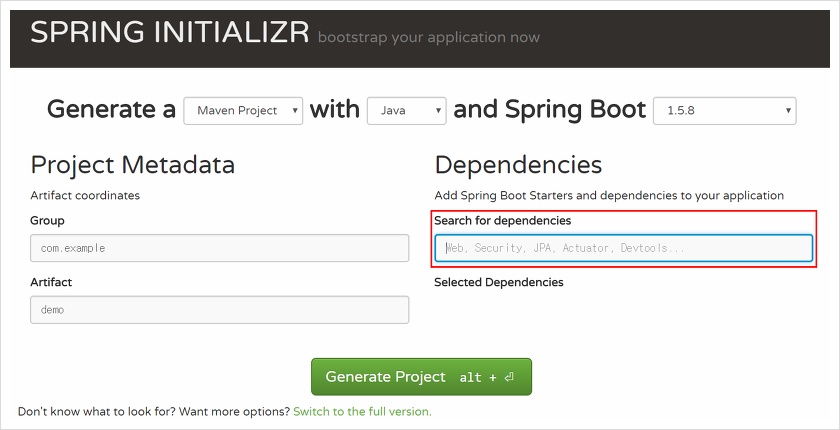Click the Artifact field label
Screen dimensions: 840x430
(x=51, y=282)
